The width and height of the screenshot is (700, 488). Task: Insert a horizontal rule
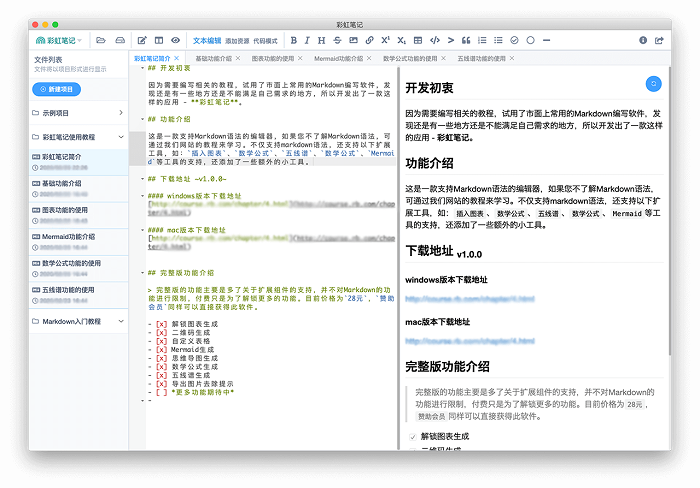(546, 40)
